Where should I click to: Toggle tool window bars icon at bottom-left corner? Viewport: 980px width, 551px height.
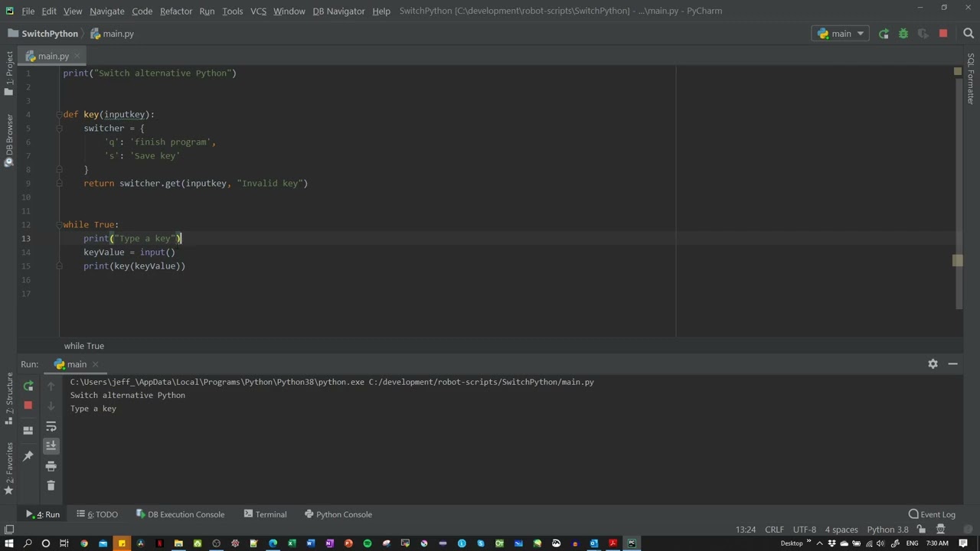coord(9,530)
